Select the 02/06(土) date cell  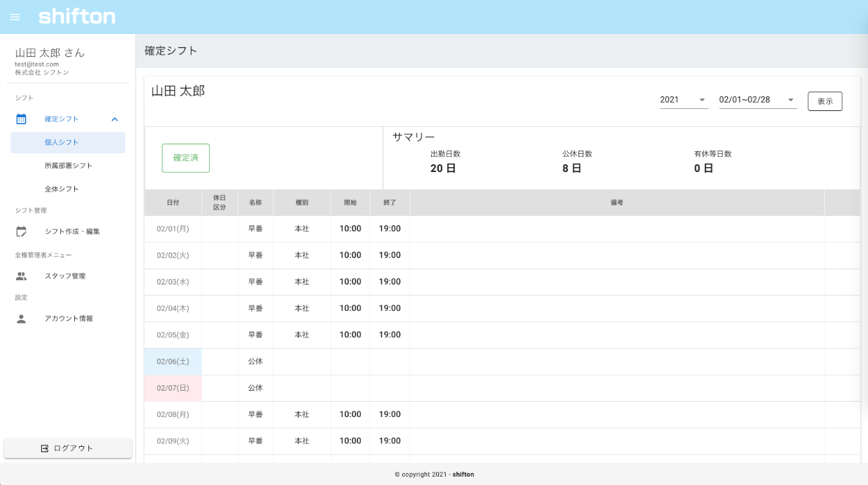click(x=173, y=361)
